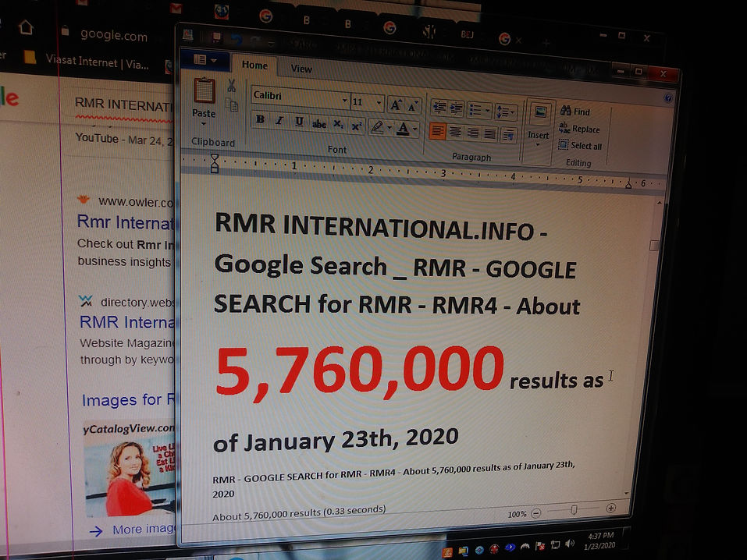The image size is (747, 560).
Task: Open the highlight color dropdown arrow
Action: [390, 128]
